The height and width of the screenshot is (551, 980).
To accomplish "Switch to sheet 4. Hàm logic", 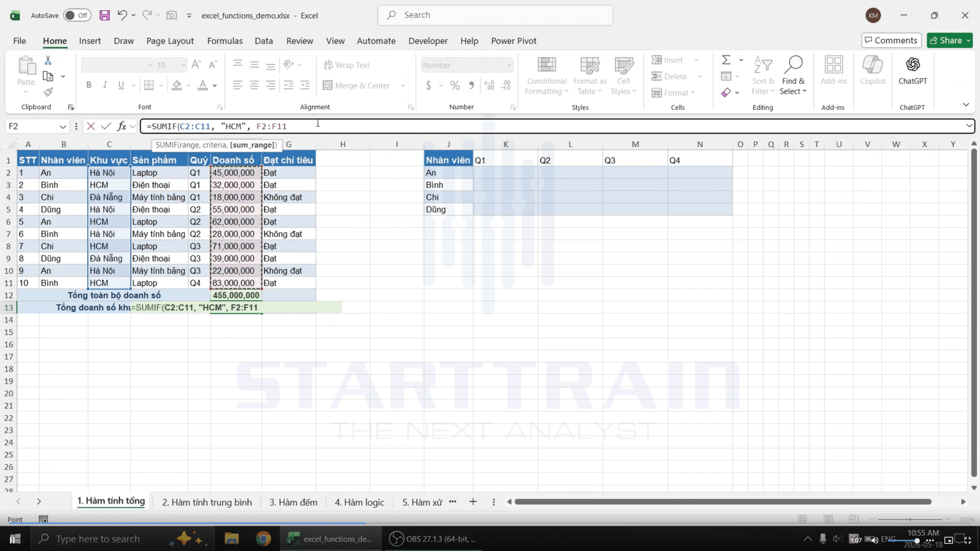I will [x=360, y=502].
